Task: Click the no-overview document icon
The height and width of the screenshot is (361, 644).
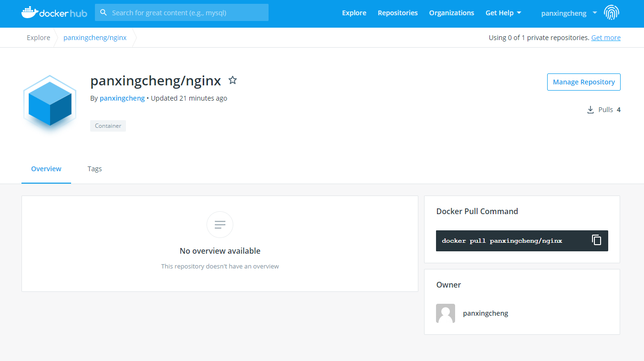Action: [x=220, y=225]
